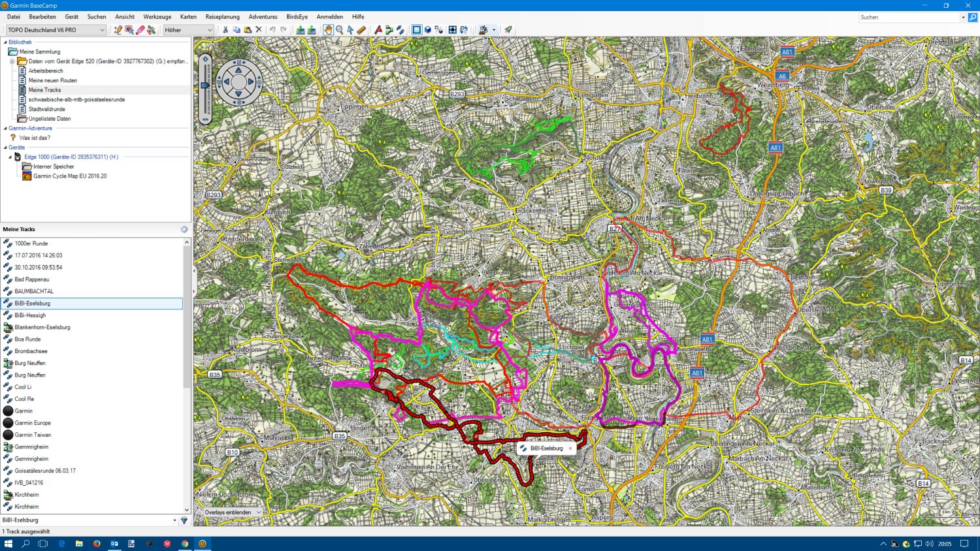Select the ruler measure tool

click(361, 30)
